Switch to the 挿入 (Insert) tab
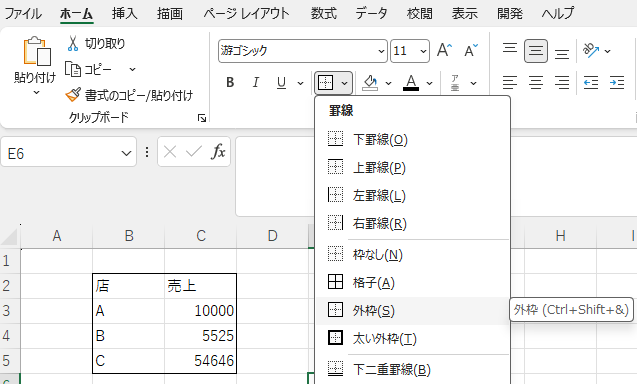Image resolution: width=637 pixels, height=384 pixels. click(x=124, y=13)
